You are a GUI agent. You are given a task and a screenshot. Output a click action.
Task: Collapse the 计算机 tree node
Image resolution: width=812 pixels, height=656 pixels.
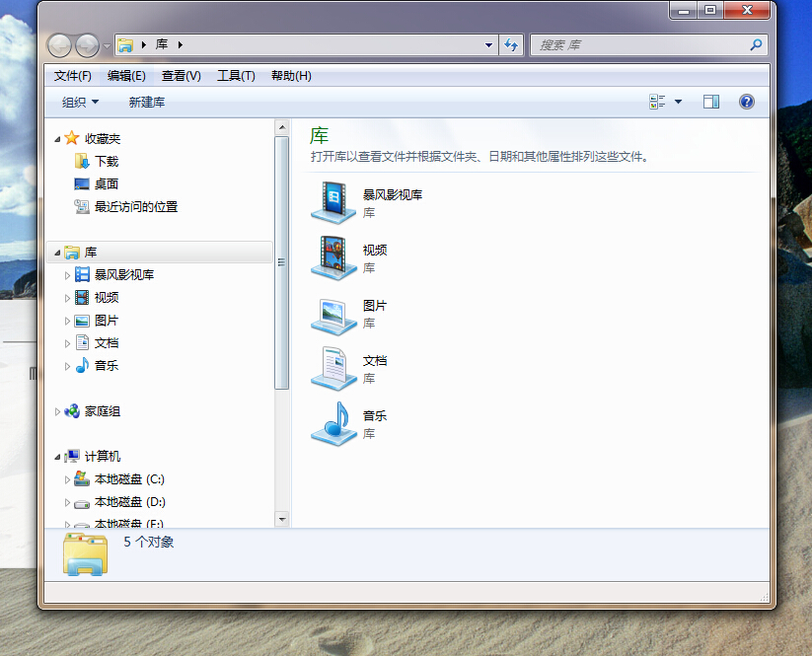(57, 457)
